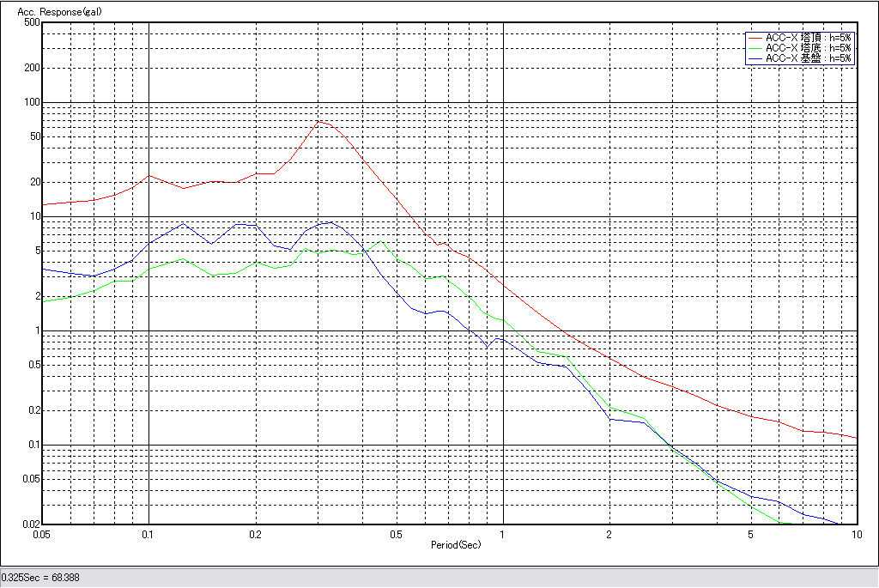The image size is (879, 588).
Task: Click the 5 tick label on the period axis
Action: [750, 535]
